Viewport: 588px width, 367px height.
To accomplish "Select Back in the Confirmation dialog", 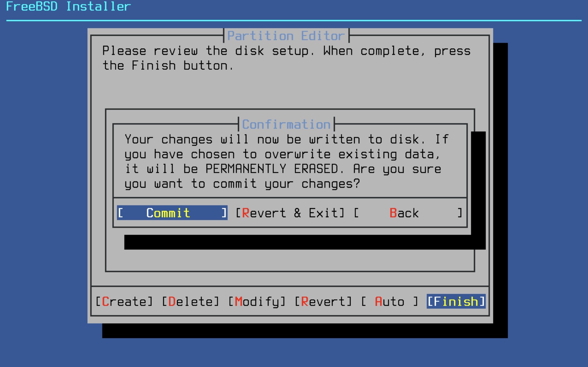I will [x=408, y=213].
